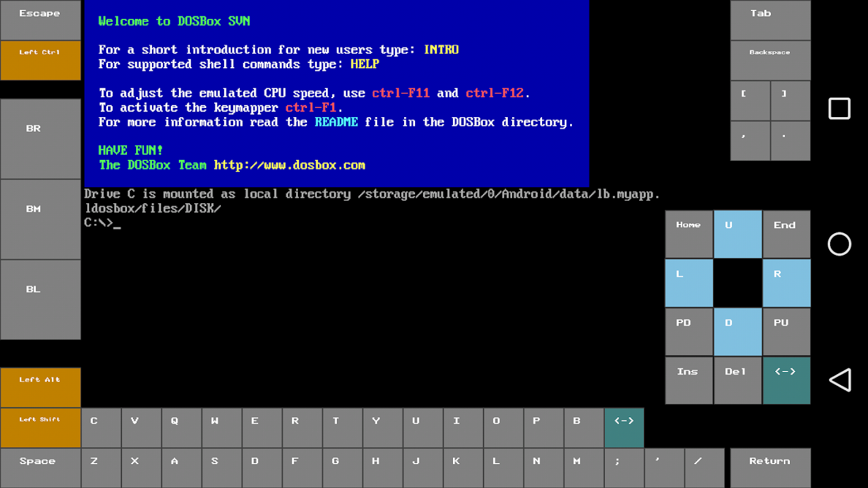Tap the N letter key

[x=544, y=468]
